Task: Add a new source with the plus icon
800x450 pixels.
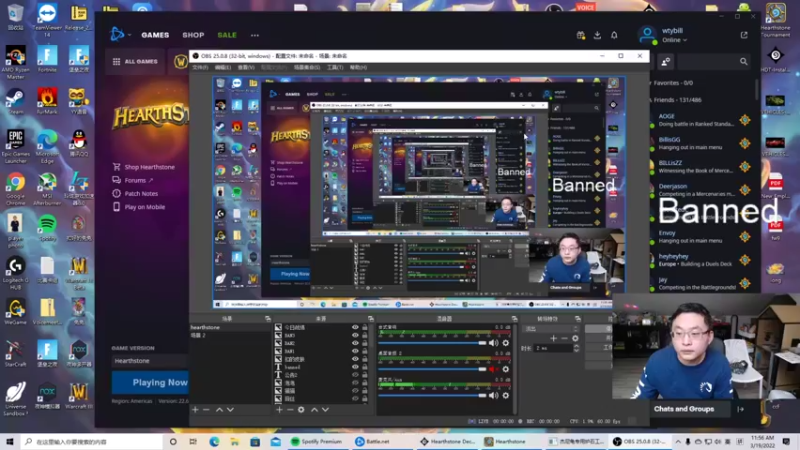Action: coord(279,410)
